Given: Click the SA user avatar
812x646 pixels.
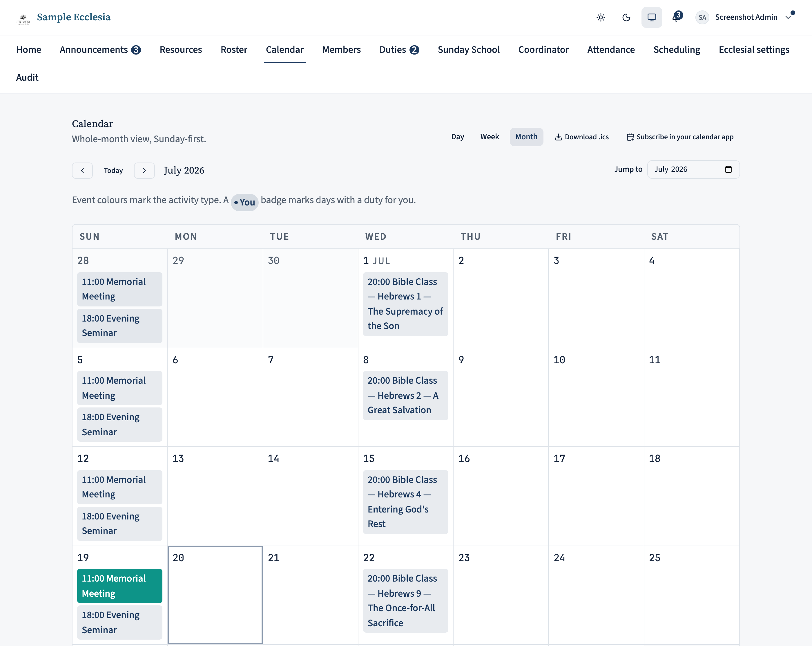Looking at the screenshot, I should click(702, 17).
